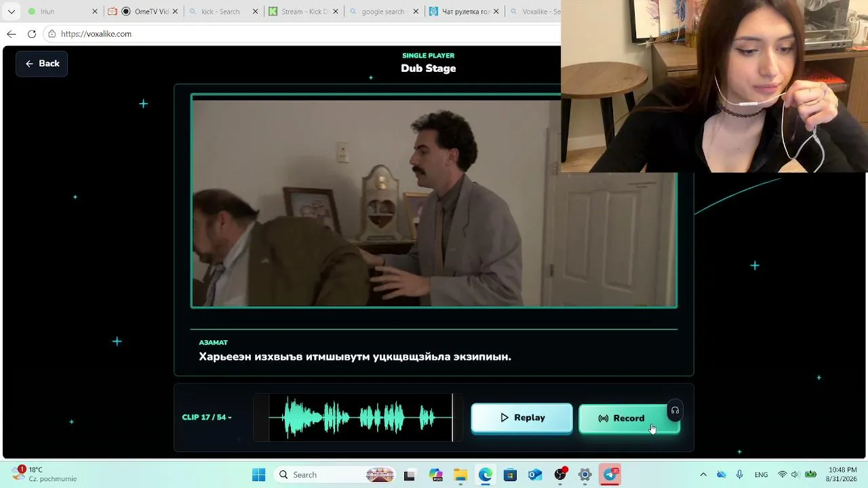Toggle the headphones monitor icon
The height and width of the screenshot is (488, 868).
[x=675, y=410]
